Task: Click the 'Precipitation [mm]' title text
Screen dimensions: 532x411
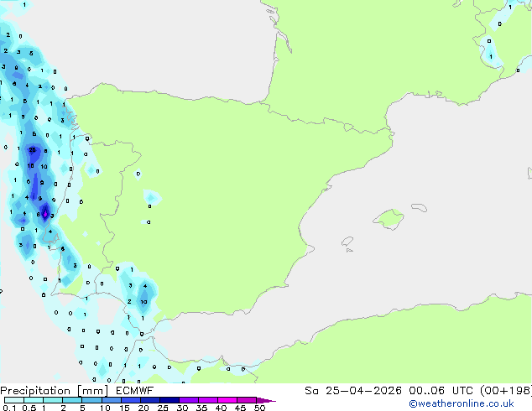Action: click(54, 391)
